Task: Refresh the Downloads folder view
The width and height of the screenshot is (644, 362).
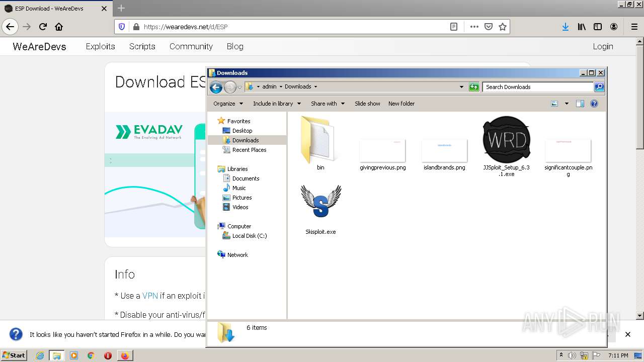Action: pos(474,87)
